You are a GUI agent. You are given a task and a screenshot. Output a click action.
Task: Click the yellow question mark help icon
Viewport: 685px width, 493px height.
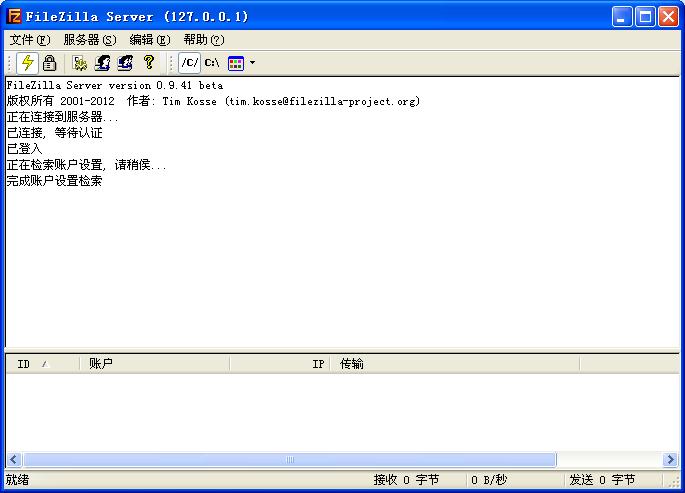(x=149, y=63)
